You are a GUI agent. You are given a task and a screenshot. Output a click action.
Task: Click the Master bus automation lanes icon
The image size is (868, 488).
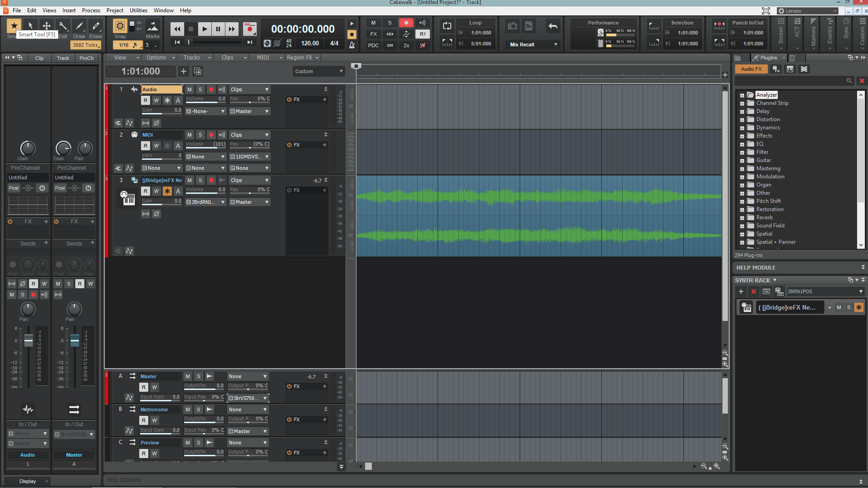pyautogui.click(x=129, y=398)
